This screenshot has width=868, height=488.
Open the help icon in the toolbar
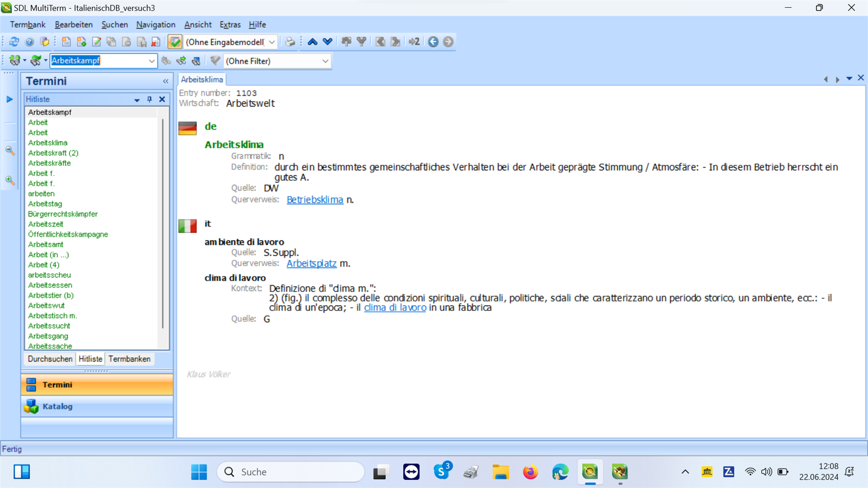tap(29, 42)
